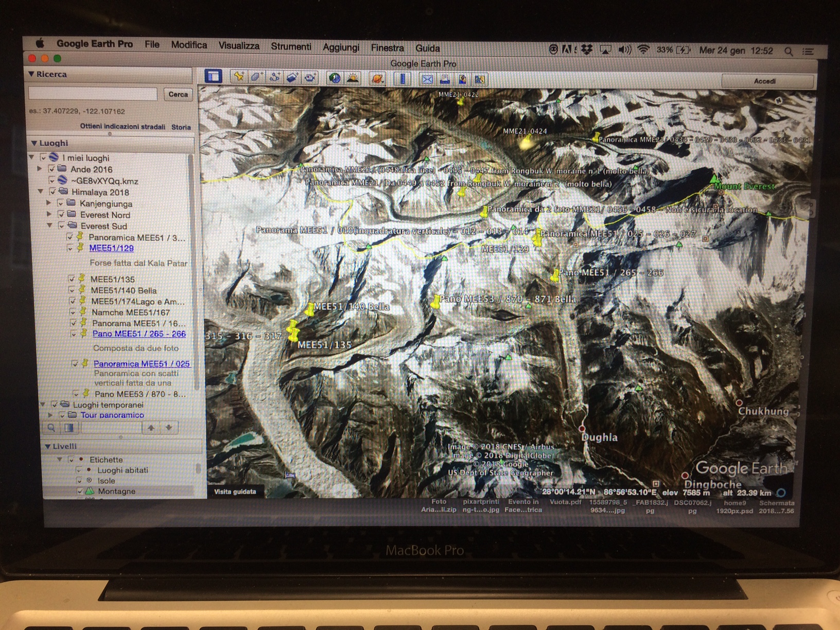
Task: Expand the Tour panoramico folder
Action: [x=50, y=415]
